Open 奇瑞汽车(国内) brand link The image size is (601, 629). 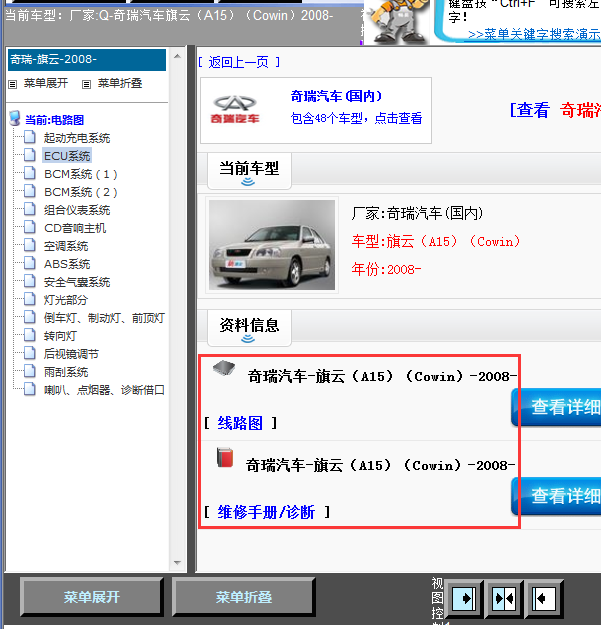click(336, 96)
